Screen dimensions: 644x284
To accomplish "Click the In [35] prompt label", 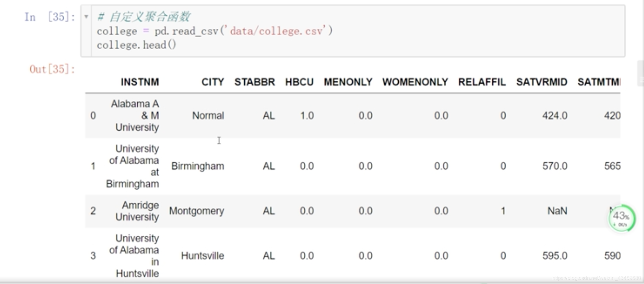I will tap(50, 17).
